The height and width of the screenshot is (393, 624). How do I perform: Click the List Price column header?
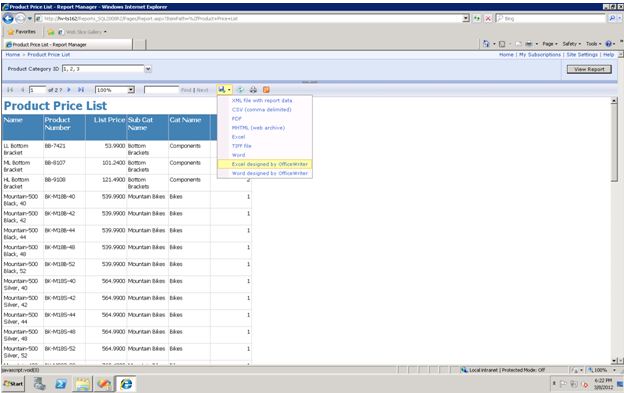pyautogui.click(x=105, y=127)
